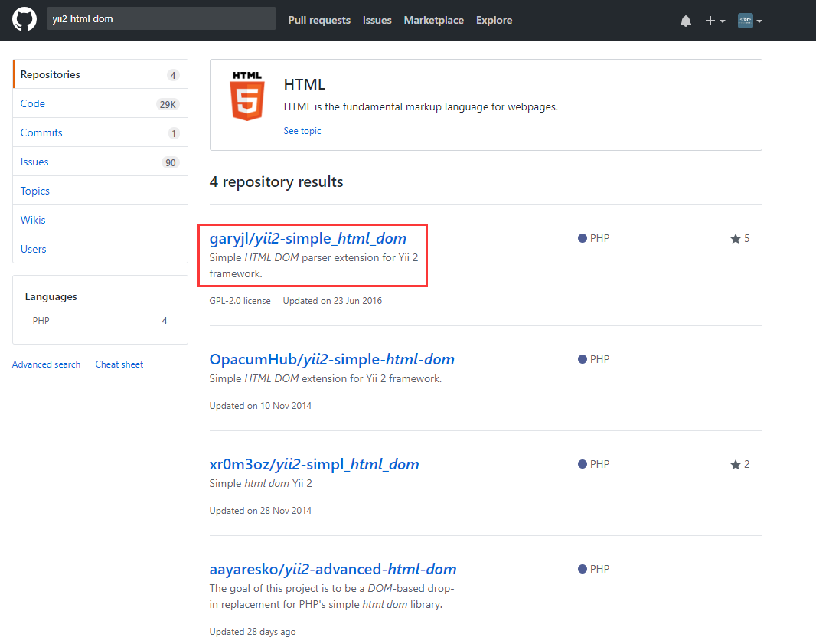Open OpacumHub/yii2-simple-html-dom repository
Viewport: 816px width, 644px height.
tap(331, 359)
